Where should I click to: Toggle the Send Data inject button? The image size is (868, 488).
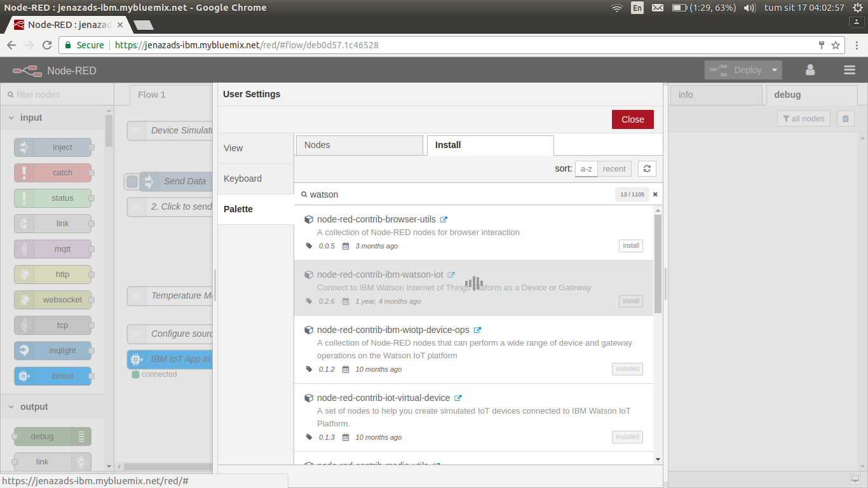point(132,182)
